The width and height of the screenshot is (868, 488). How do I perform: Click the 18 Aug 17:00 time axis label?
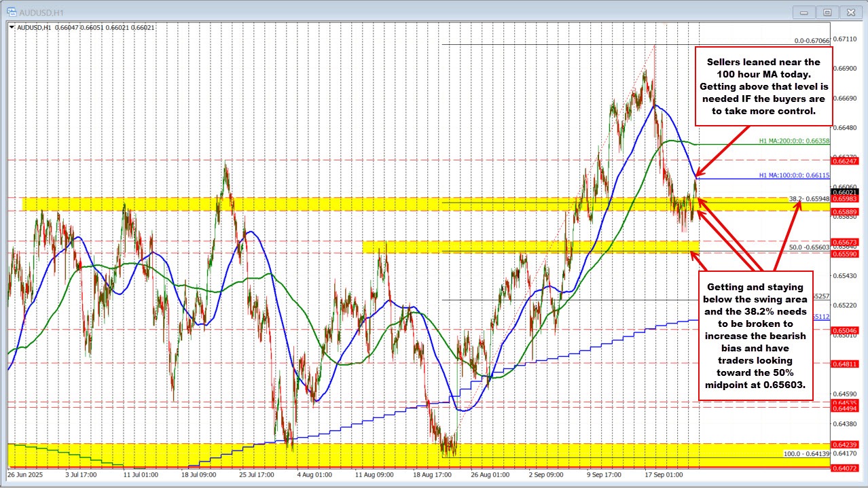click(433, 475)
